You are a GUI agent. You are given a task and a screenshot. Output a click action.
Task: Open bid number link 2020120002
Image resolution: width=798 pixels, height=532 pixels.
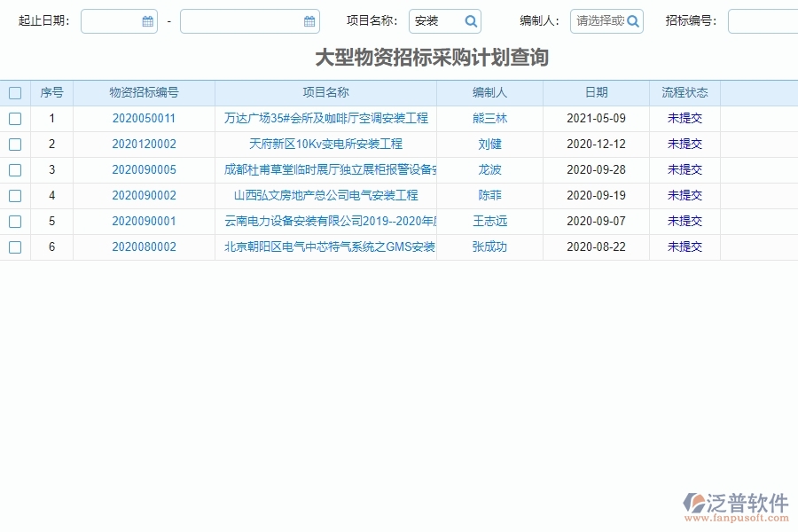click(146, 144)
